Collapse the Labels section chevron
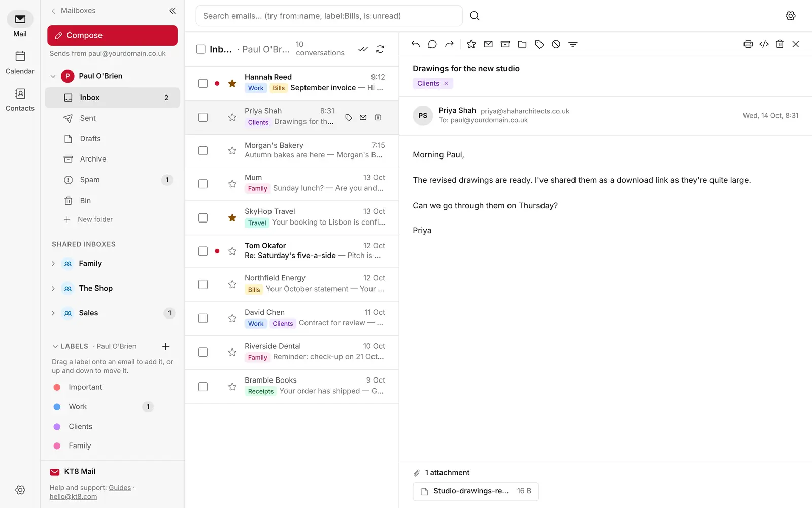 pyautogui.click(x=55, y=346)
